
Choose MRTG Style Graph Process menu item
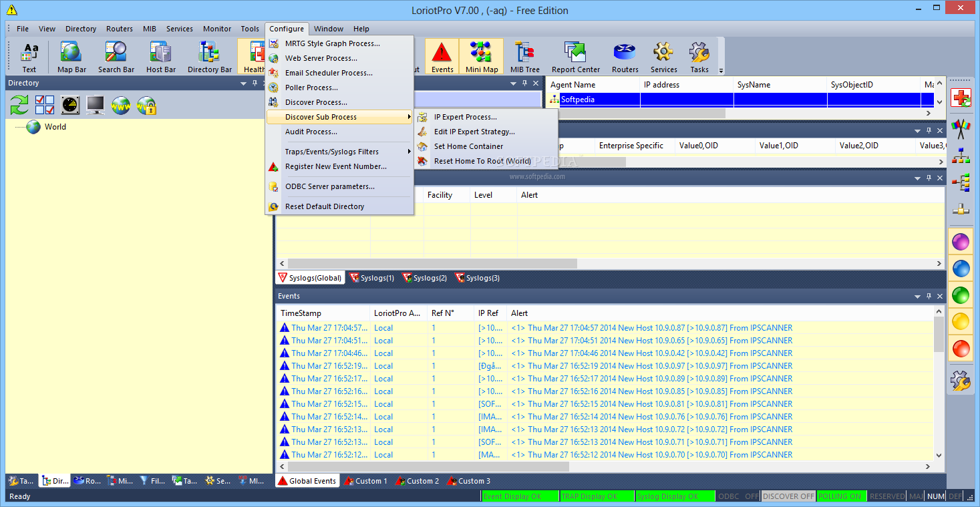click(339, 43)
